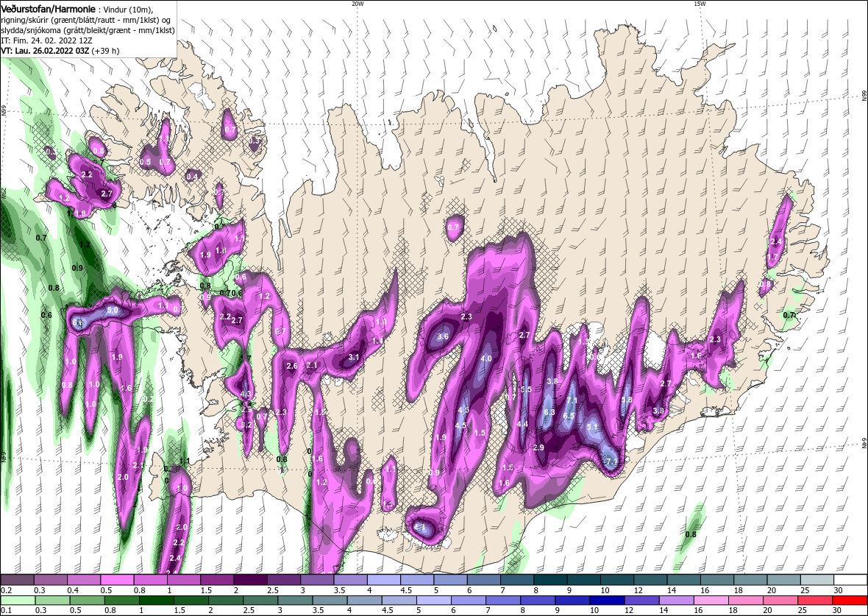
Task: Click the magenta swatch labeled 1.5 in snow legend
Action: tap(218, 579)
